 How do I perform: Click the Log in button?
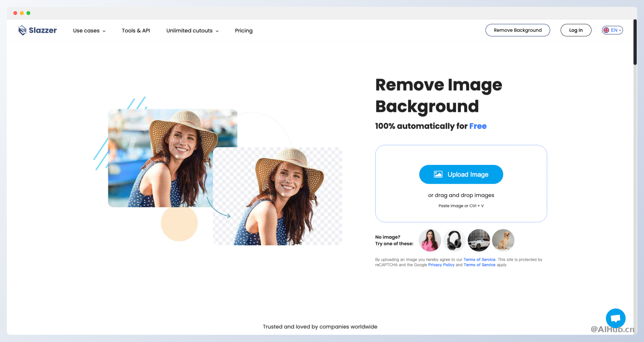click(x=576, y=30)
